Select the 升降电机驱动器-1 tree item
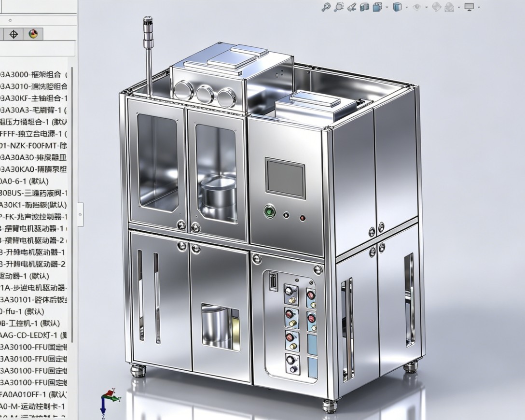Image resolution: width=525 pixels, height=420 pixels. (x=33, y=252)
